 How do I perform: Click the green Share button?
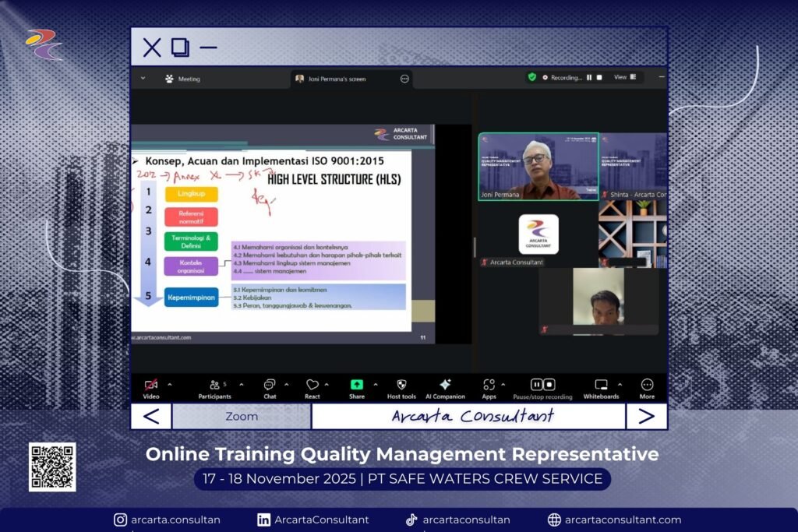357,385
